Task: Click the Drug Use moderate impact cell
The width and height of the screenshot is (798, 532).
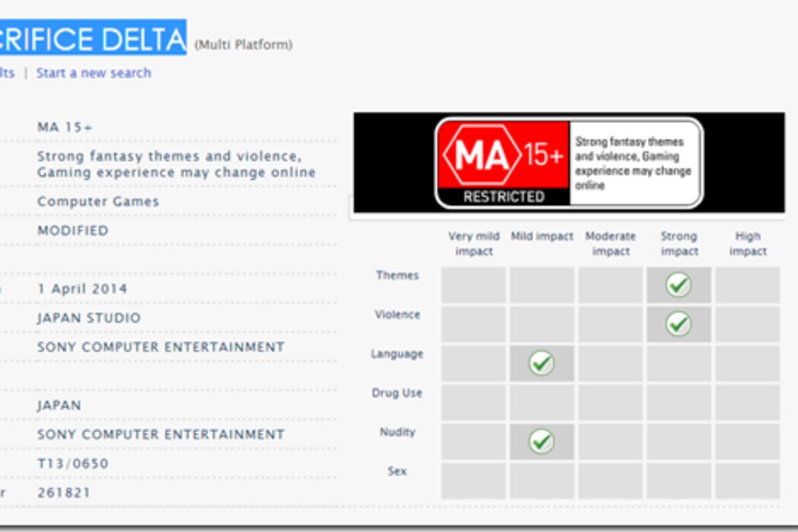Action: 610,402
